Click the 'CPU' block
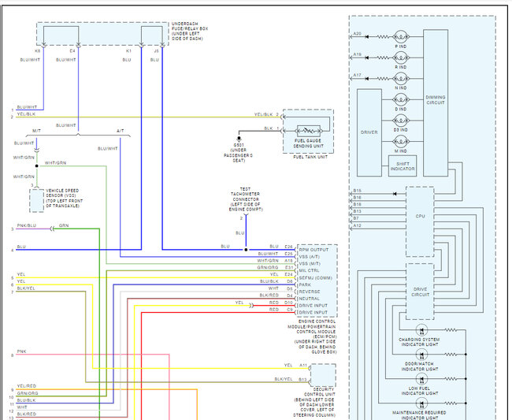 coord(420,221)
